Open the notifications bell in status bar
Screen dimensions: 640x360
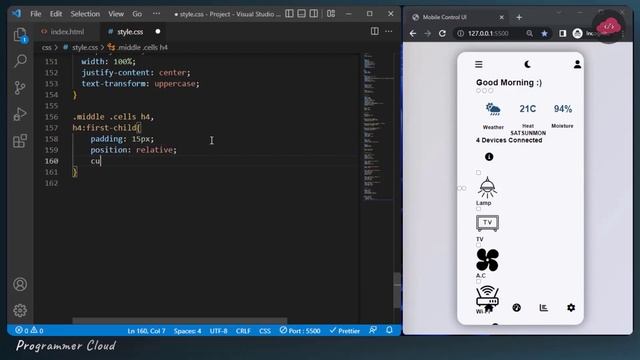coord(389,330)
